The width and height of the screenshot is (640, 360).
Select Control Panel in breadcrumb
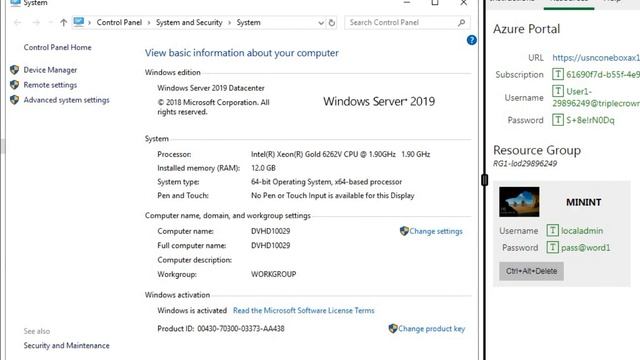(x=119, y=22)
